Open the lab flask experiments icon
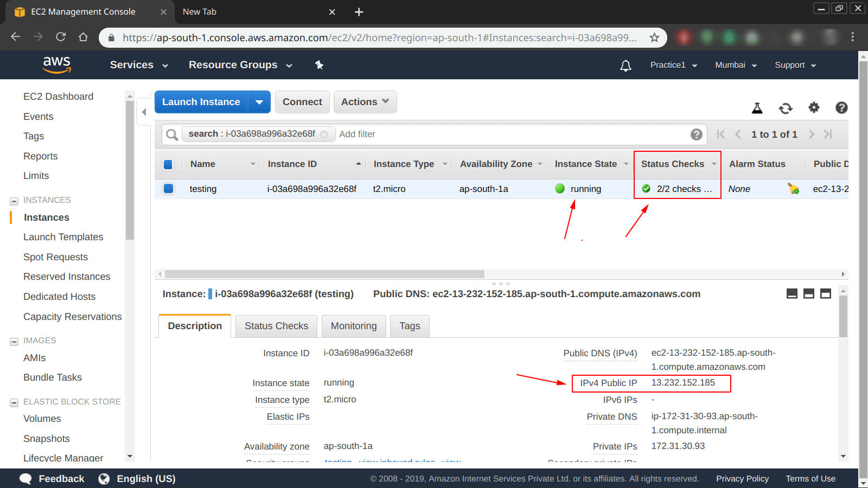This screenshot has height=488, width=868. tap(757, 108)
